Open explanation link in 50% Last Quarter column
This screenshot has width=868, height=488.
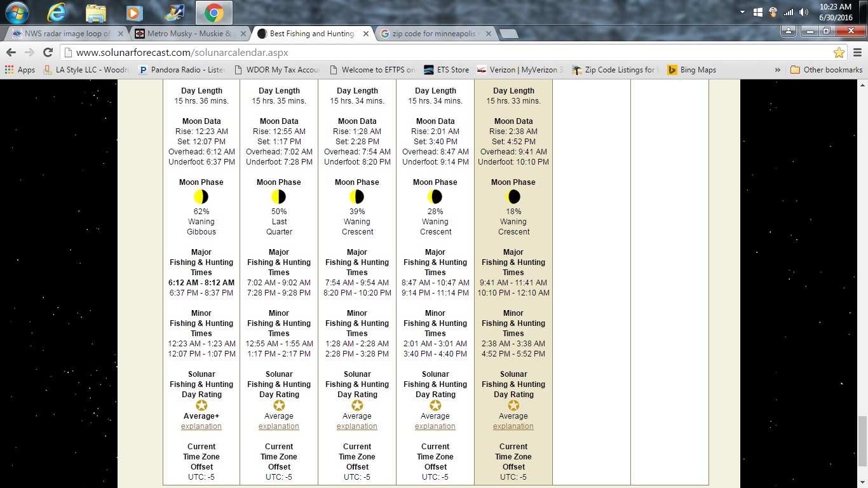pos(278,426)
